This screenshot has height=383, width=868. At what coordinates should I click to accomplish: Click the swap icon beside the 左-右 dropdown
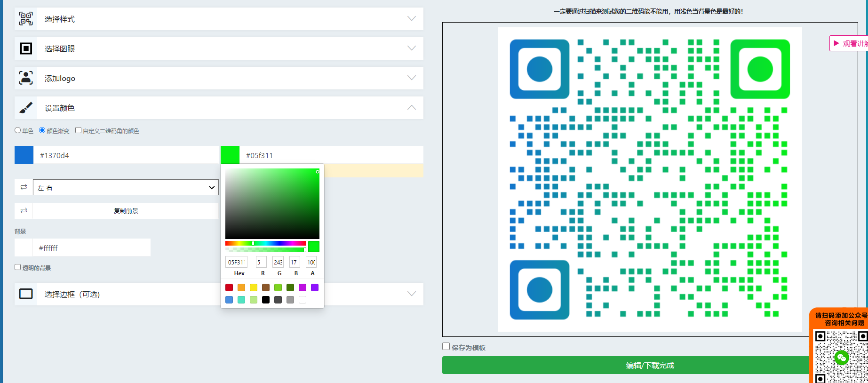coord(24,187)
